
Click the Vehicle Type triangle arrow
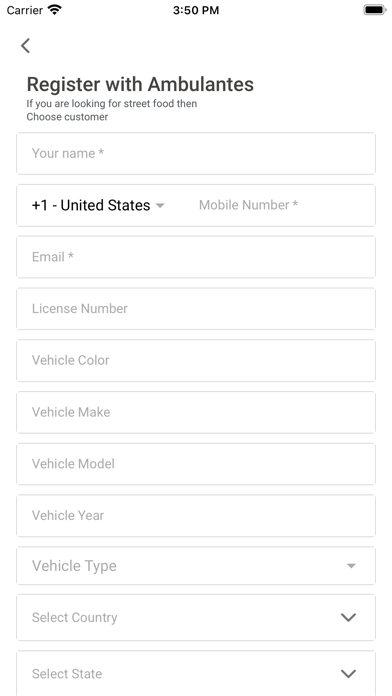point(351,566)
